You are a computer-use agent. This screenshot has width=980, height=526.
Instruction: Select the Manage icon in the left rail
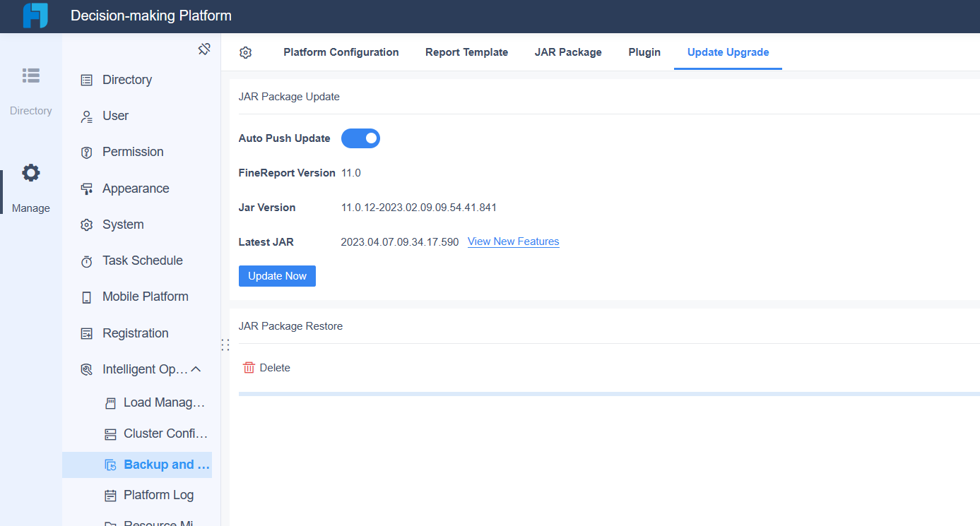[30, 172]
